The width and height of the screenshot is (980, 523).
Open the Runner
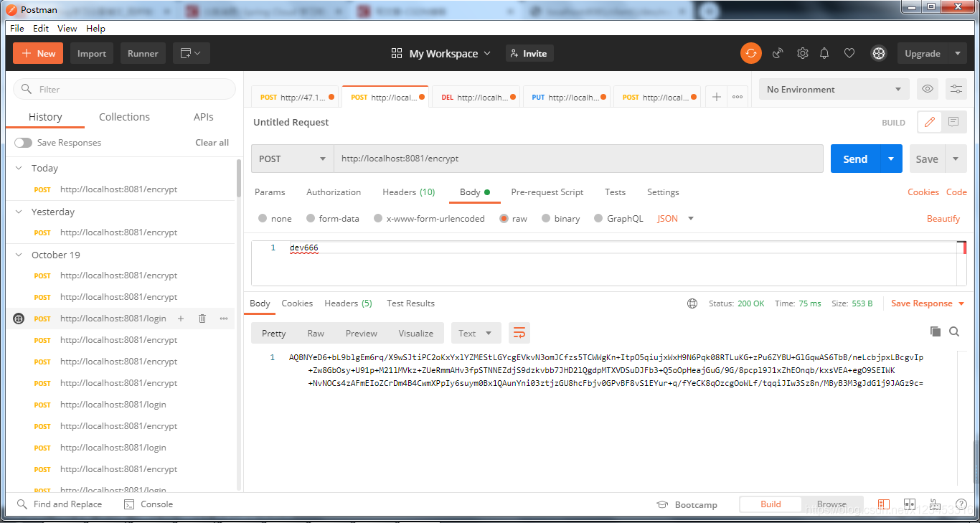[x=143, y=53]
